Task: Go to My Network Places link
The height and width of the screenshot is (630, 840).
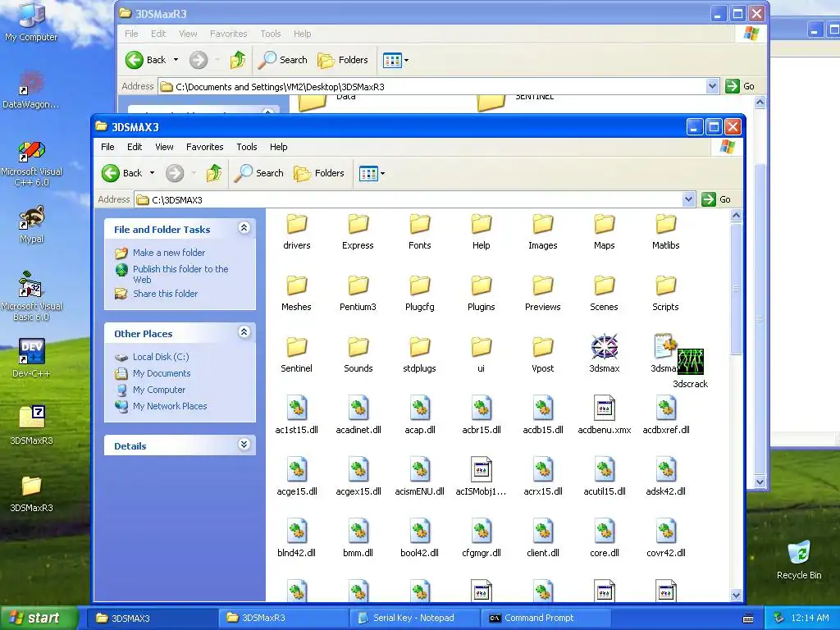Action: pos(170,406)
